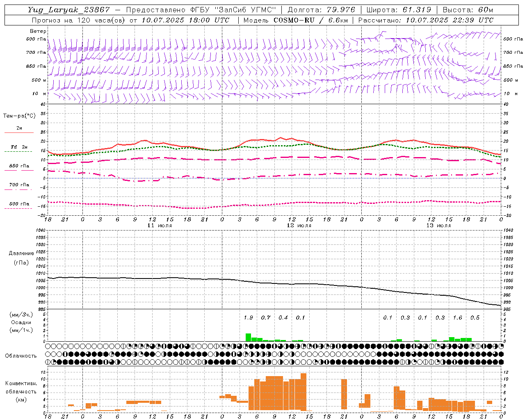The height and width of the screenshot is (420, 525).
Task: Click the 10 м wind level label on left
Action: tap(39, 94)
